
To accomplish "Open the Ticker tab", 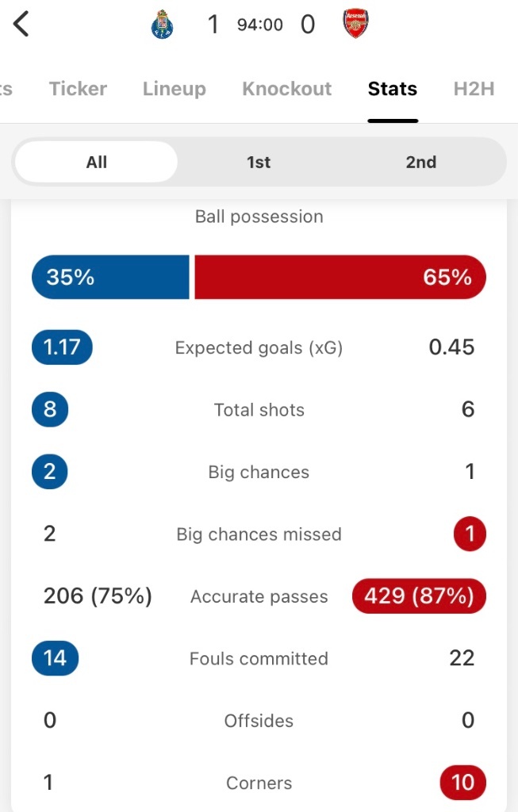I will tap(79, 89).
